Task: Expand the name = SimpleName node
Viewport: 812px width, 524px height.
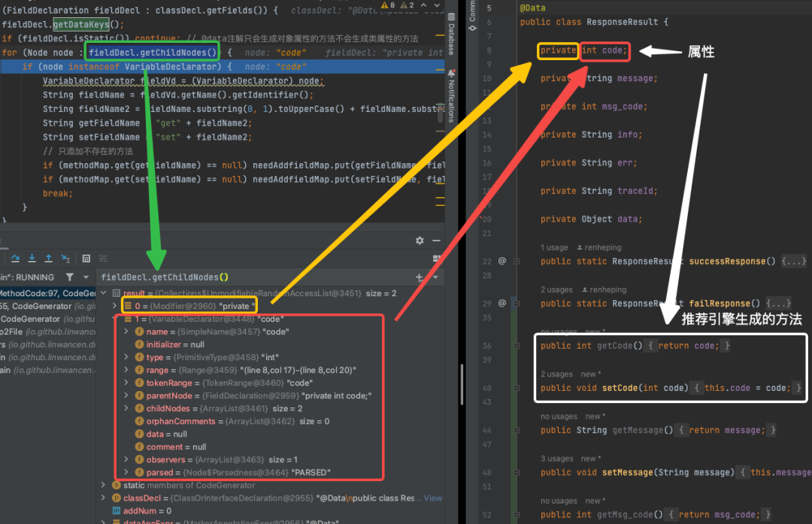Action: coord(126,332)
